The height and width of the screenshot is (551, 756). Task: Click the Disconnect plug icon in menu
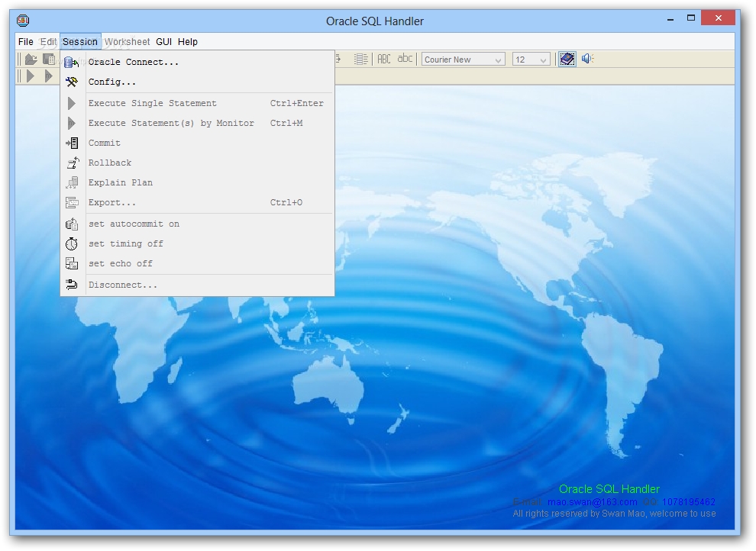coord(71,285)
